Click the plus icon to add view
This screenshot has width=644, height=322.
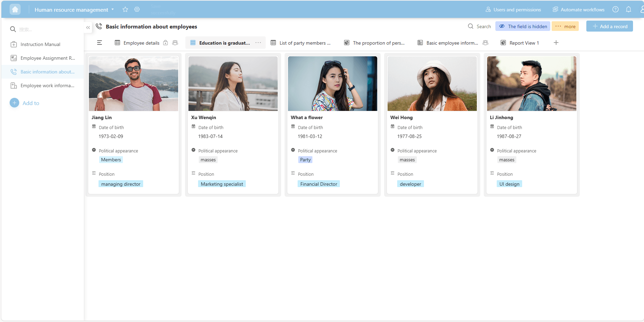click(556, 43)
